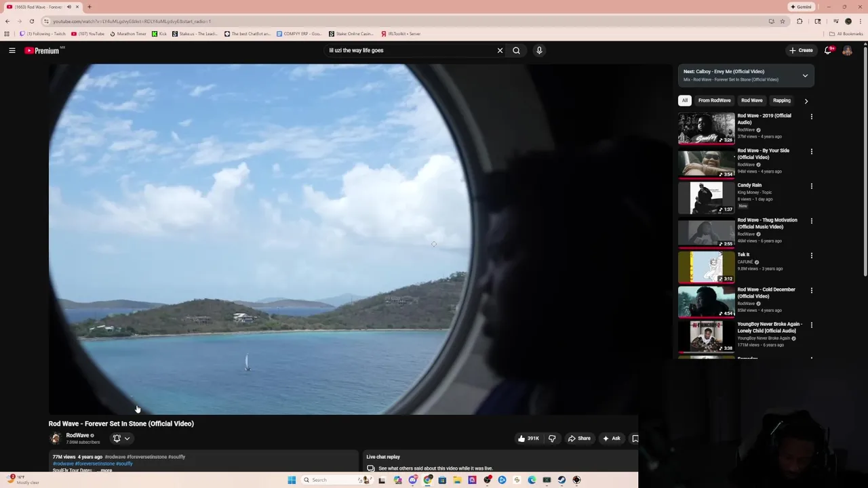
Task: Reload the page with refresh icon
Action: click(32, 21)
